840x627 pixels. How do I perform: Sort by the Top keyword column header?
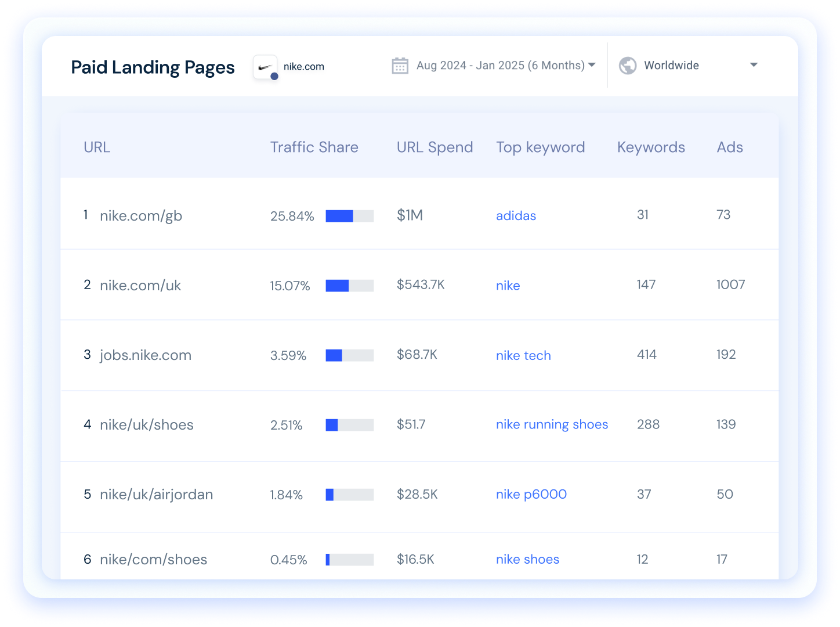pos(541,147)
